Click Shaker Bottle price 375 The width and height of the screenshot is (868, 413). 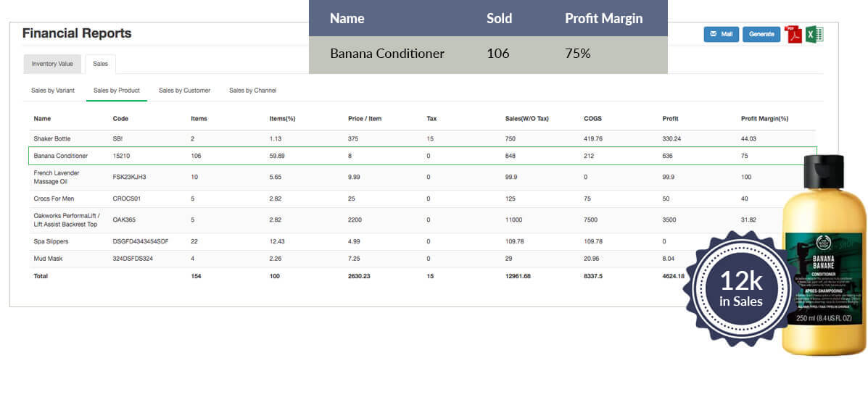pos(352,139)
